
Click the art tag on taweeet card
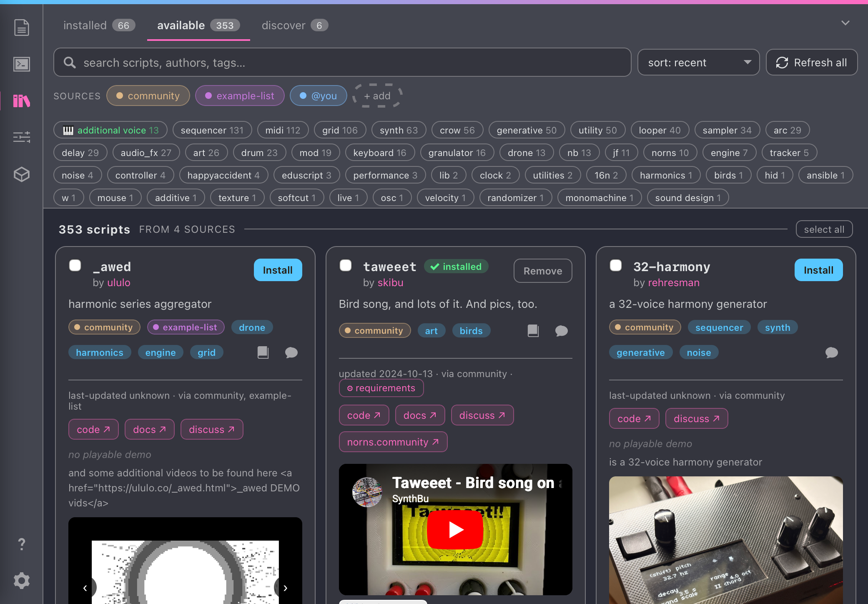click(431, 331)
